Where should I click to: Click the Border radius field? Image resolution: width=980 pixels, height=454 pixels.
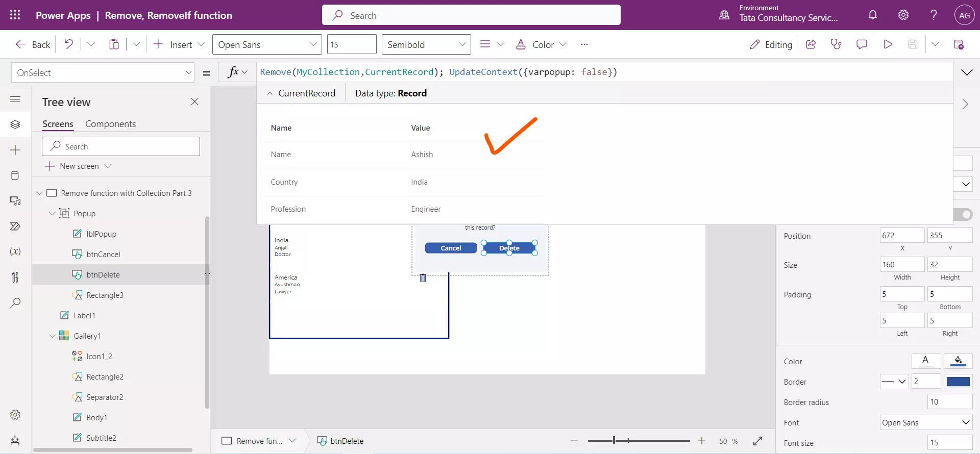(x=950, y=401)
